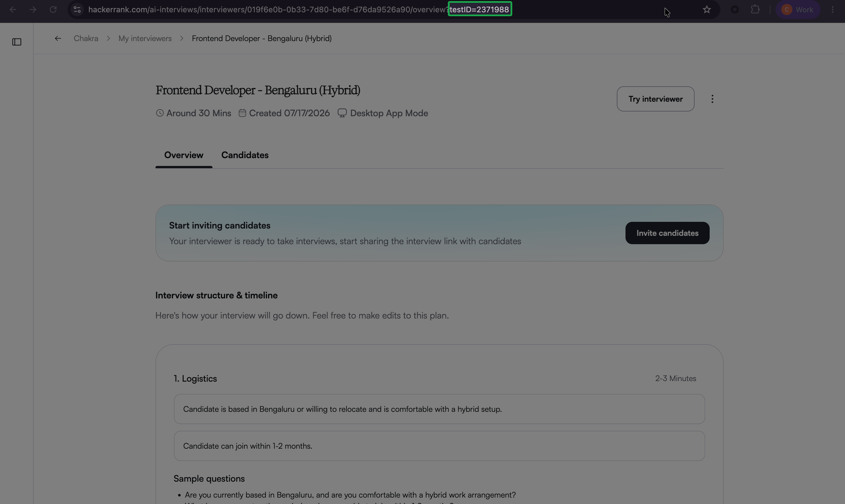The image size is (845, 504).
Task: Edit the Bengaluru hybrid setup criterion field
Action: pyautogui.click(x=439, y=409)
